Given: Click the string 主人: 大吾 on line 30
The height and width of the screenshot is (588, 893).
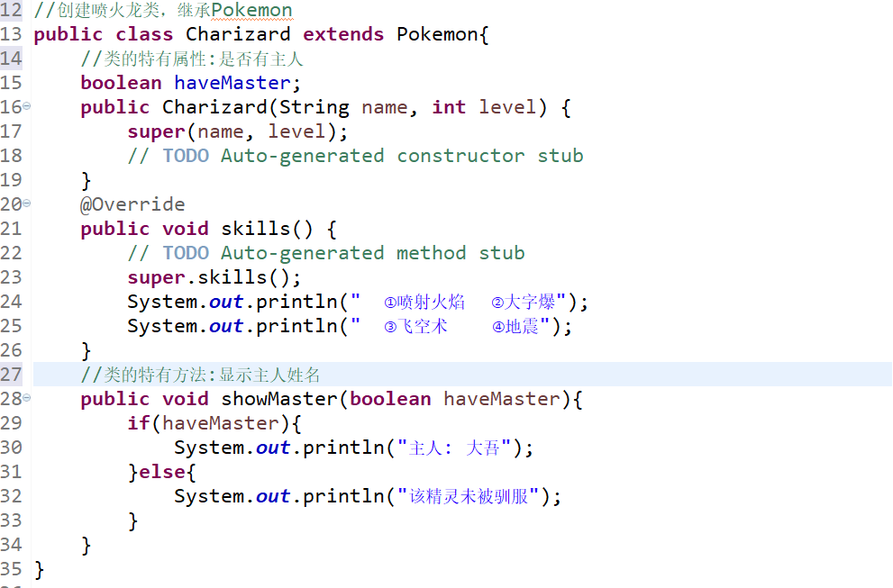Looking at the screenshot, I should [454, 448].
